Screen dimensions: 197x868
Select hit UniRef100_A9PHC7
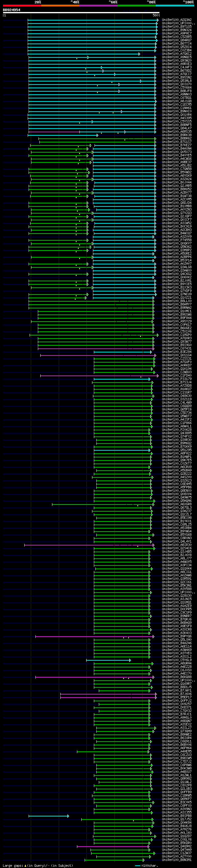pyautogui.click(x=177, y=33)
